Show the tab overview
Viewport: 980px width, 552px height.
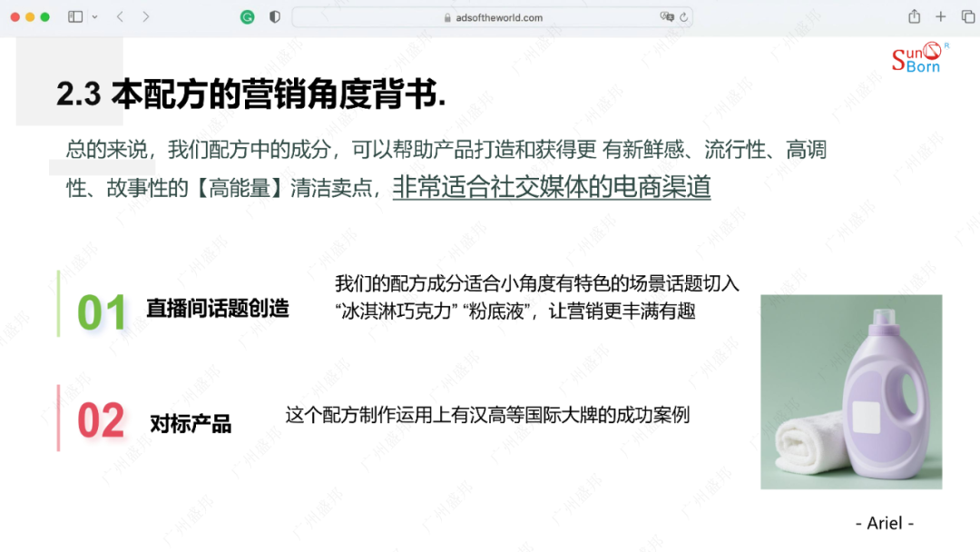click(x=965, y=16)
